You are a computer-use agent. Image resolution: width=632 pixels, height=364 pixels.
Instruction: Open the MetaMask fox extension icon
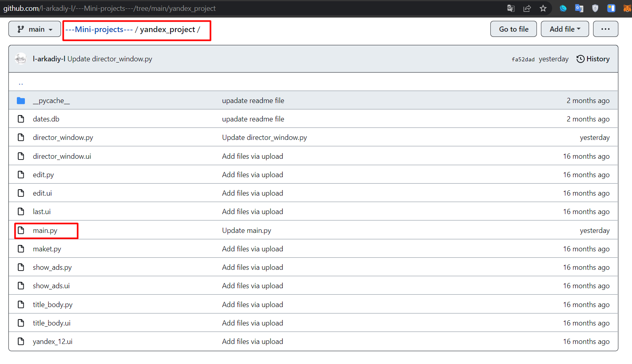coord(627,8)
